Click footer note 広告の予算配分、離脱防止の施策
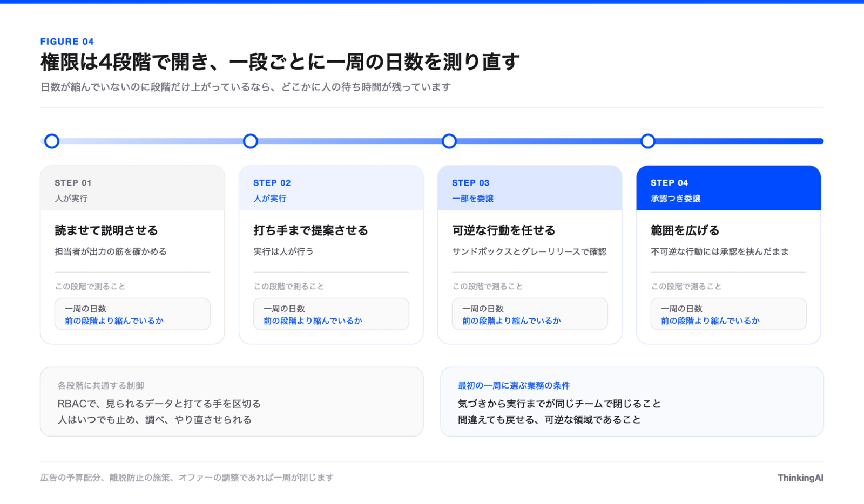864x504 pixels. click(x=187, y=478)
